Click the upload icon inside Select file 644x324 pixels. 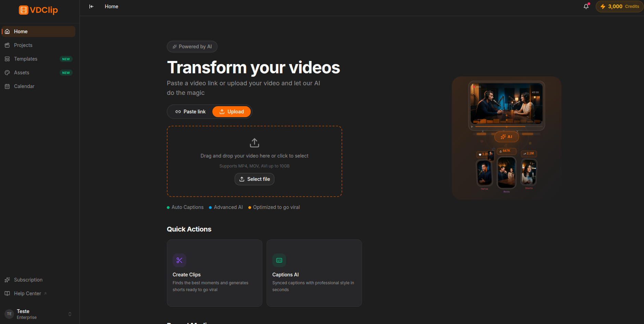(x=242, y=179)
